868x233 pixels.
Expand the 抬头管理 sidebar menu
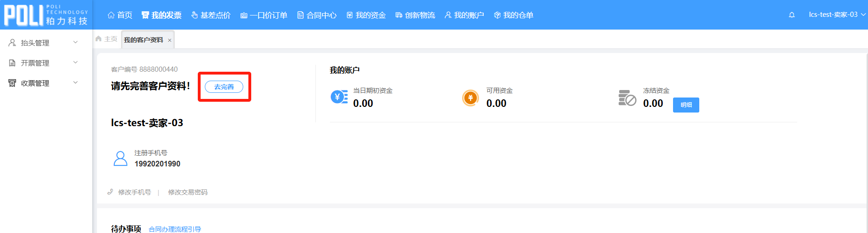(x=43, y=43)
